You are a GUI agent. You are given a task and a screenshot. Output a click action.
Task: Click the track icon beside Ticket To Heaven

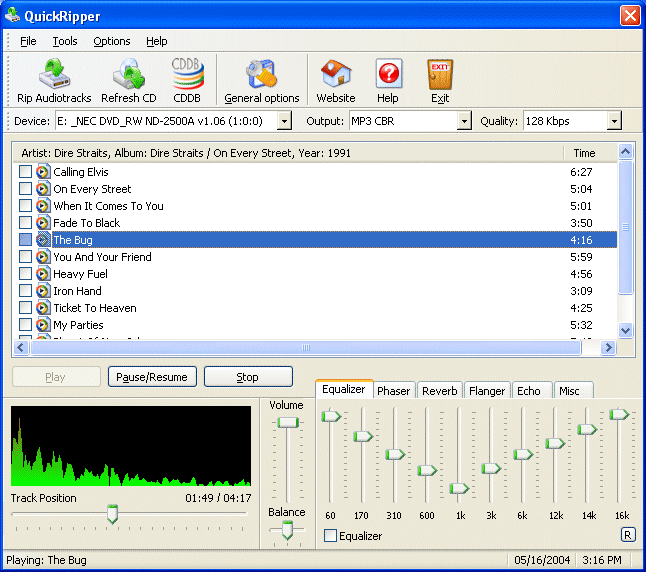[43, 308]
